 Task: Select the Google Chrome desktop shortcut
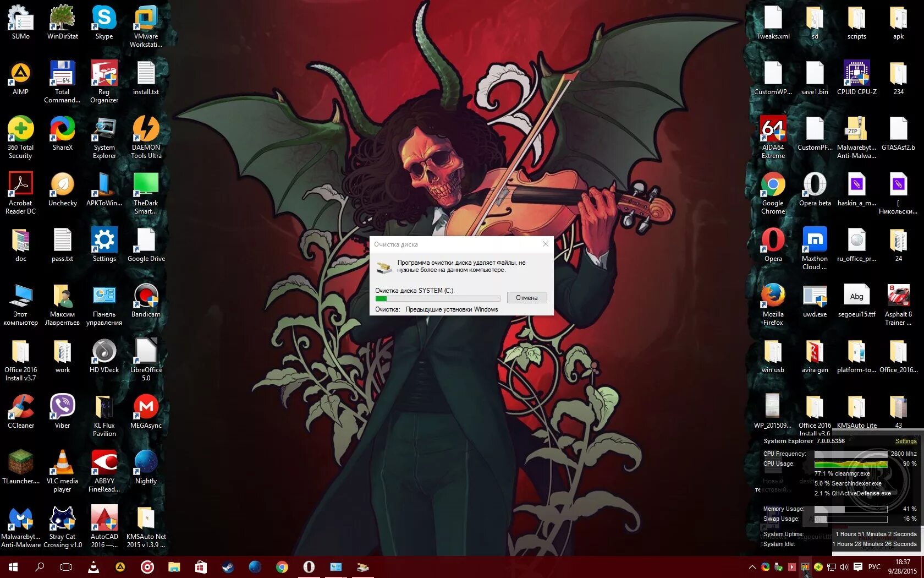[x=773, y=193]
